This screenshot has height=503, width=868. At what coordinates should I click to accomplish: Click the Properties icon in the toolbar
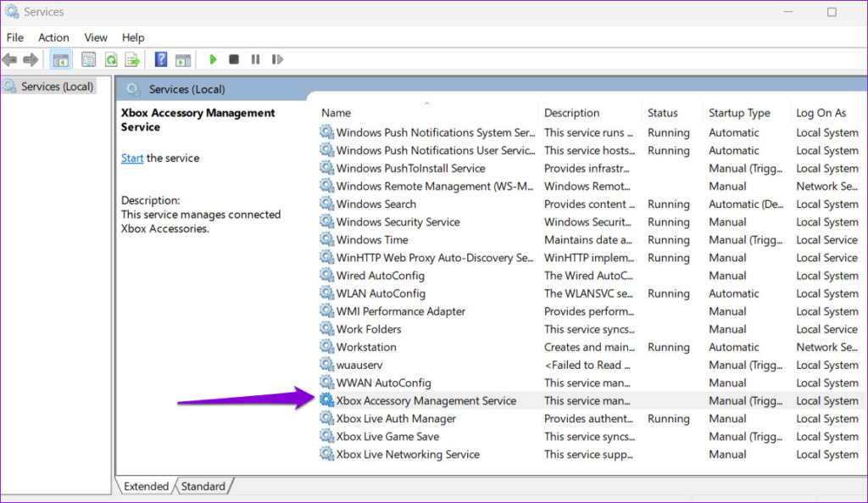click(x=88, y=59)
